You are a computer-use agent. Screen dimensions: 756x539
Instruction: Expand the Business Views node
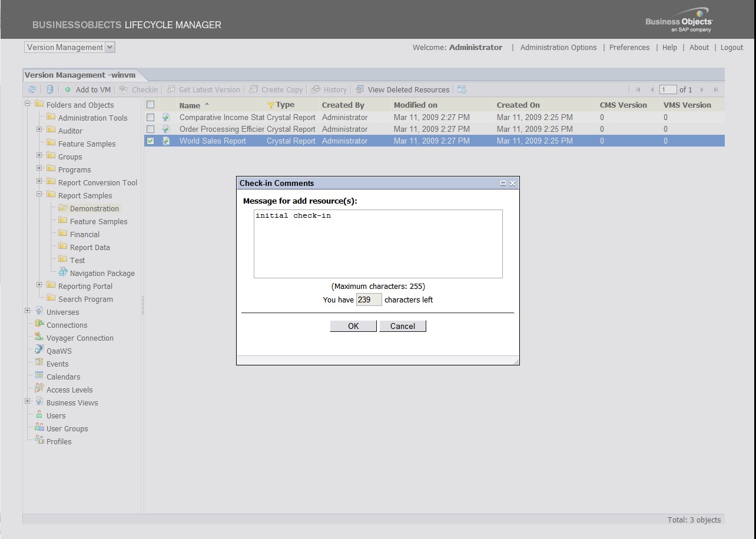click(27, 401)
